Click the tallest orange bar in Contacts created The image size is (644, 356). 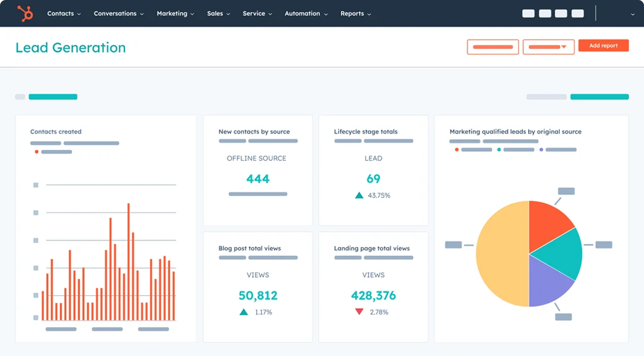pos(129,261)
